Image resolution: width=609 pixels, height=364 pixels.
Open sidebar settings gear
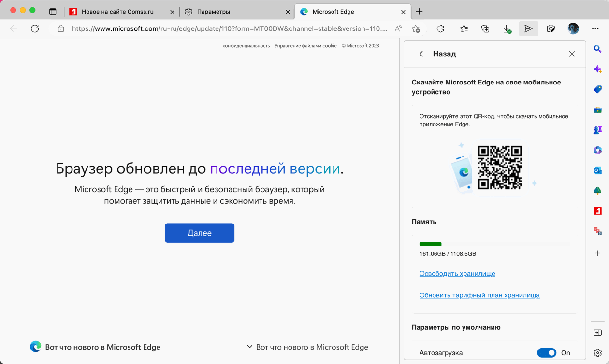[598, 353]
